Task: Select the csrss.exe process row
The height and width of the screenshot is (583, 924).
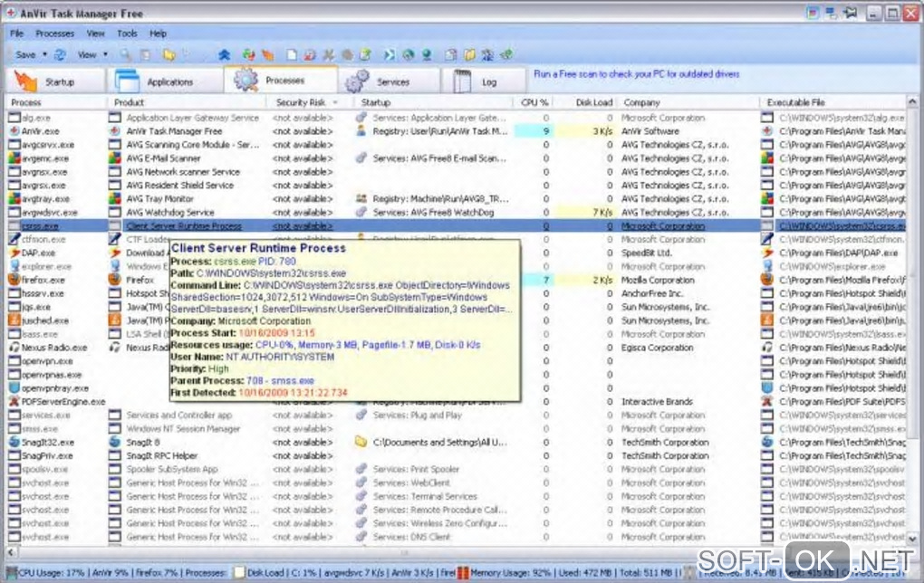Action: click(457, 226)
